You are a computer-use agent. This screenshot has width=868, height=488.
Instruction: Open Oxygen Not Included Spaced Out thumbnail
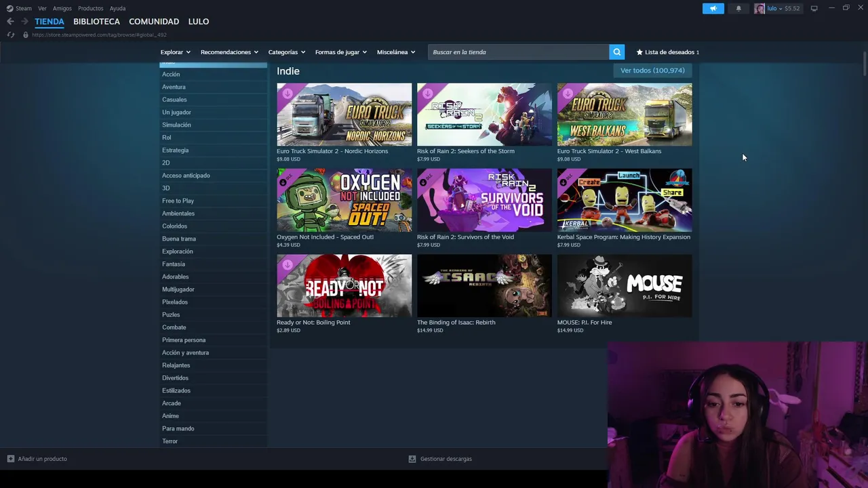pos(344,200)
